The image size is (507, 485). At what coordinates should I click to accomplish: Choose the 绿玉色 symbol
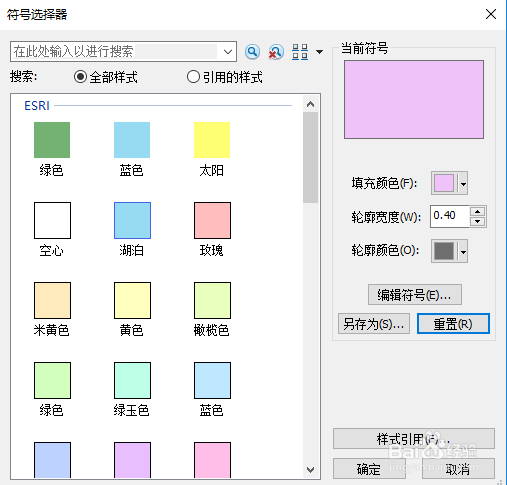click(x=132, y=380)
